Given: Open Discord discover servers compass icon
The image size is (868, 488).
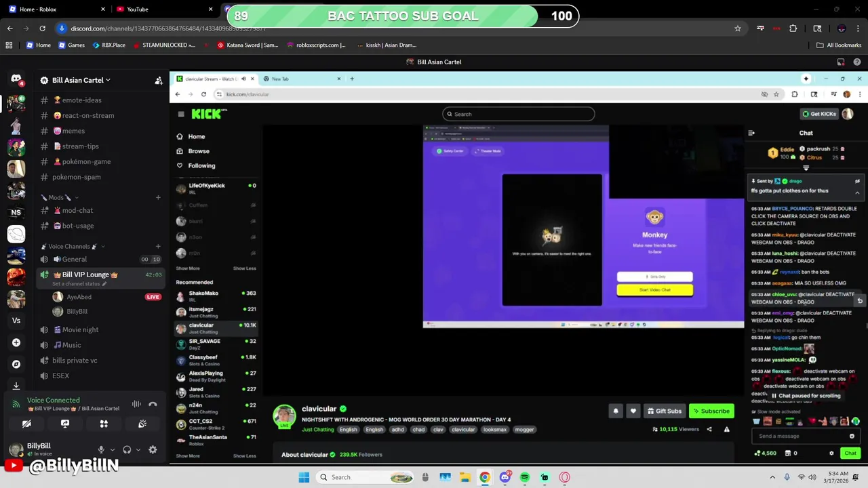Looking at the screenshot, I should pos(16,364).
